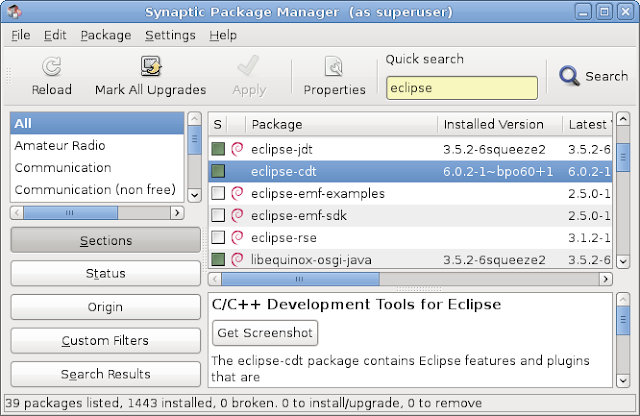
Task: Open the Help menu
Action: pos(223,35)
